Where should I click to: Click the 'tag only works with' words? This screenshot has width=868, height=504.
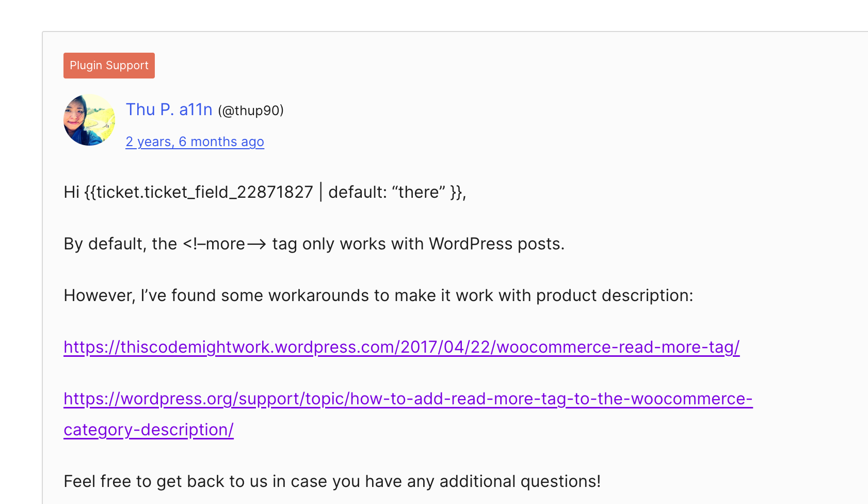pyautogui.click(x=348, y=244)
